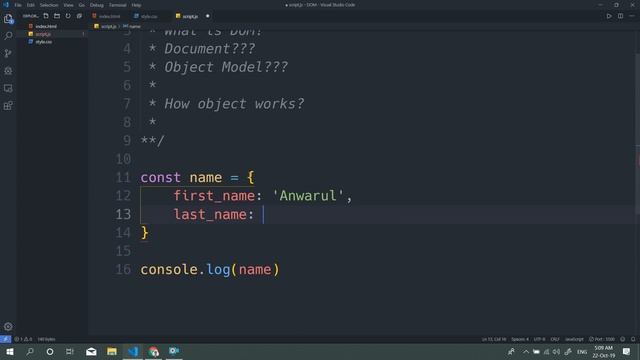Viewport: 640px width, 360px height.
Task: Create a new folder in Explorer
Action: (57, 16)
